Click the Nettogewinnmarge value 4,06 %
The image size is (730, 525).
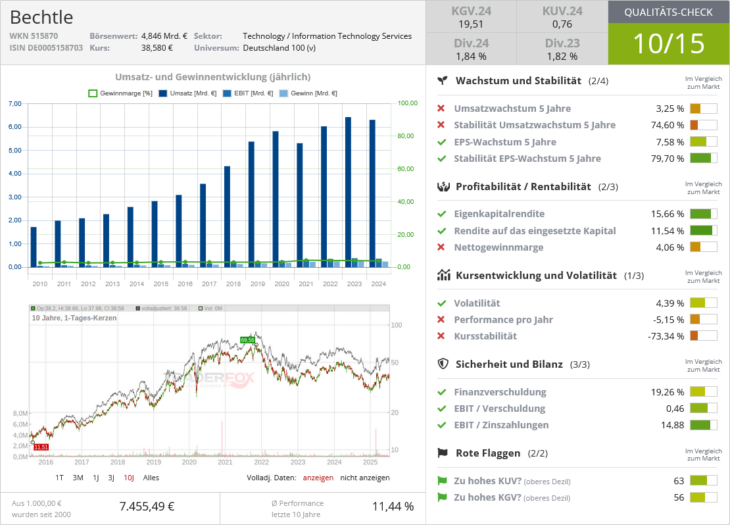coord(670,247)
